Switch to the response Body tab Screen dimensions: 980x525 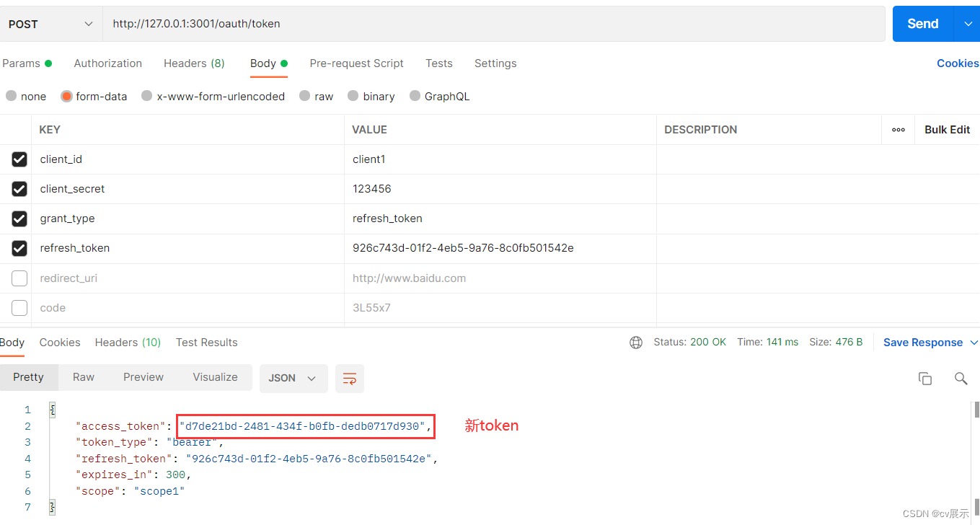(x=12, y=343)
